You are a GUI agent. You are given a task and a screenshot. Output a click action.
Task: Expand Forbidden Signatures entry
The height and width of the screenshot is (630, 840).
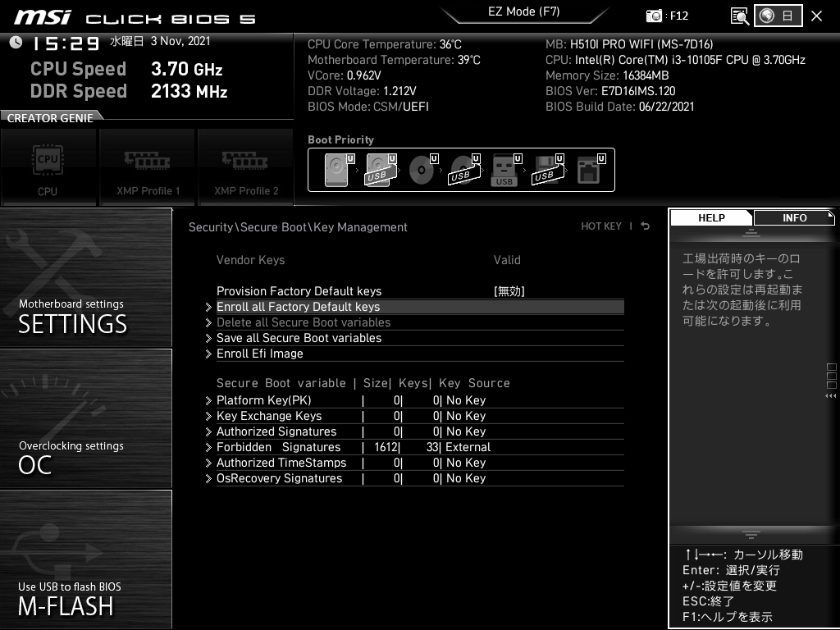(x=278, y=447)
